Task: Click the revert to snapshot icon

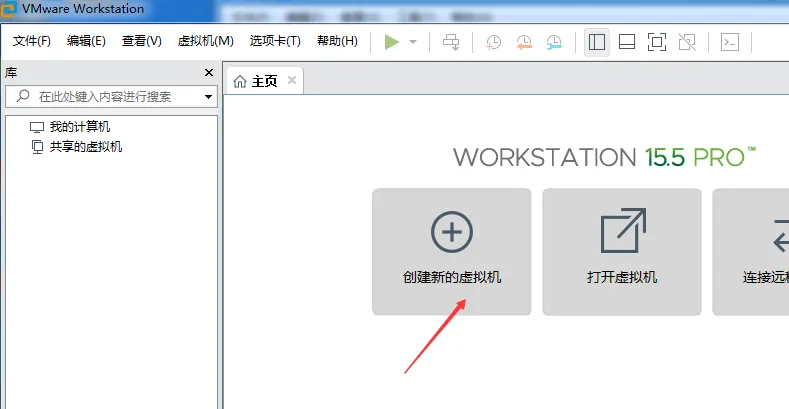Action: [x=524, y=41]
